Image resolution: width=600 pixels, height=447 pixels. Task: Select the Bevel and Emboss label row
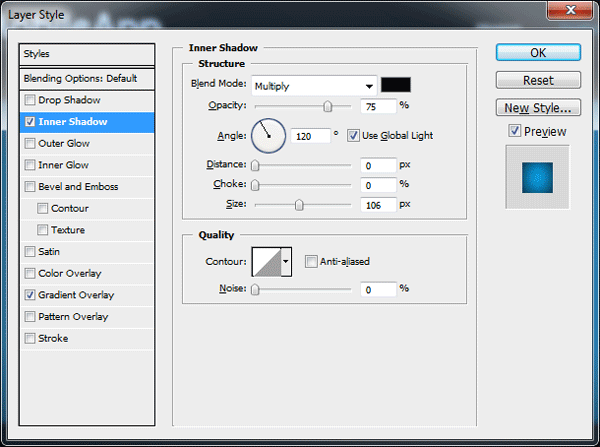tap(87, 187)
